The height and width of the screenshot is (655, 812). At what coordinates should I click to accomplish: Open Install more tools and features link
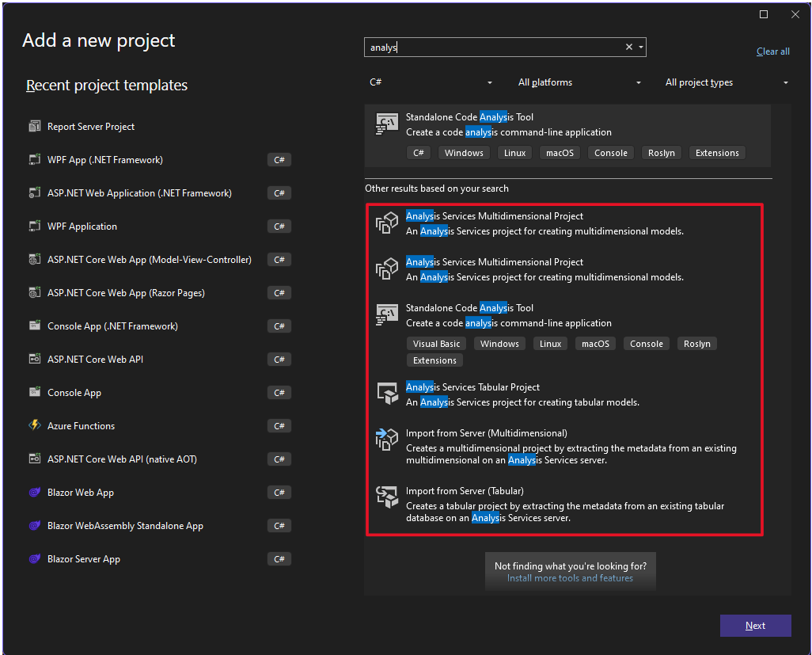(570, 578)
